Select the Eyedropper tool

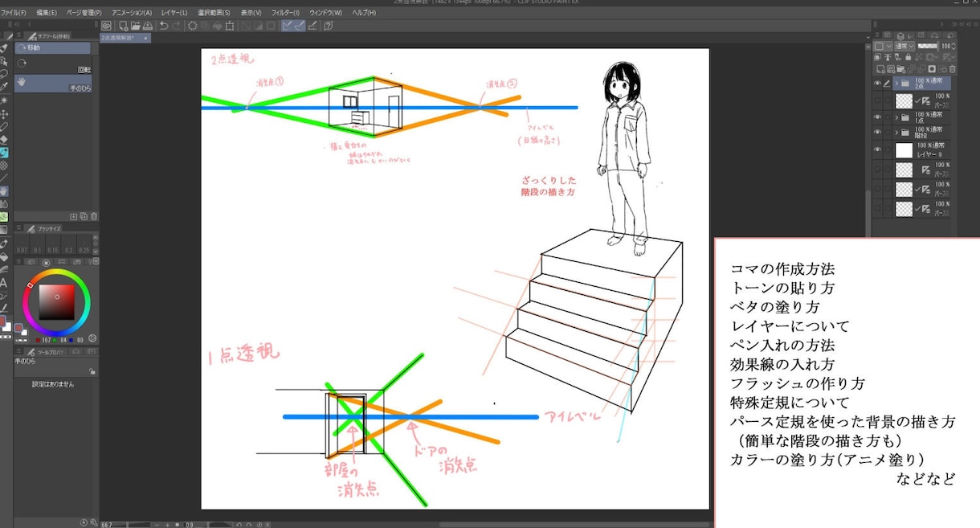[4, 86]
